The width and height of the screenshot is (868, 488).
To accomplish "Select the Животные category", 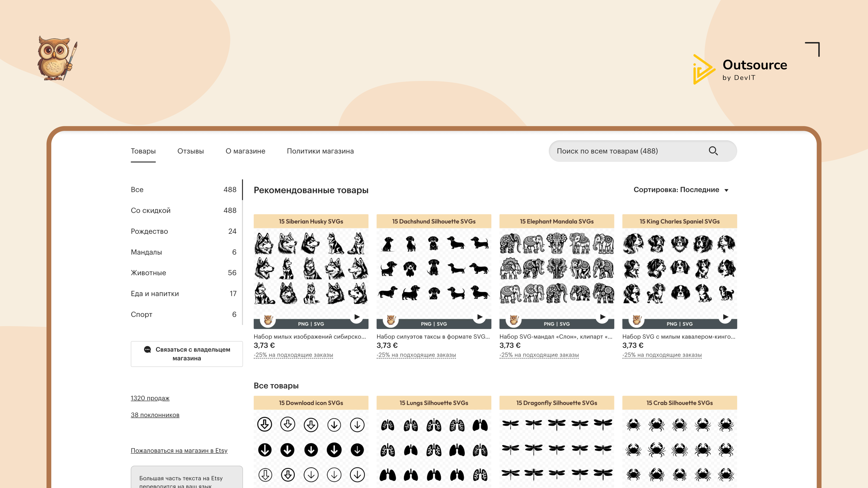I will pos(148,273).
